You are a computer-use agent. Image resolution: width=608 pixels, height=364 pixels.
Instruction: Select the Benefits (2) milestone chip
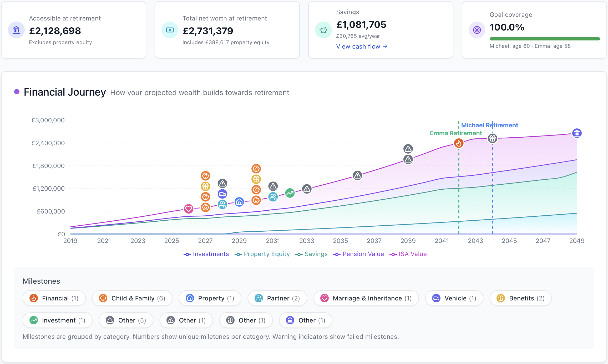tap(521, 298)
